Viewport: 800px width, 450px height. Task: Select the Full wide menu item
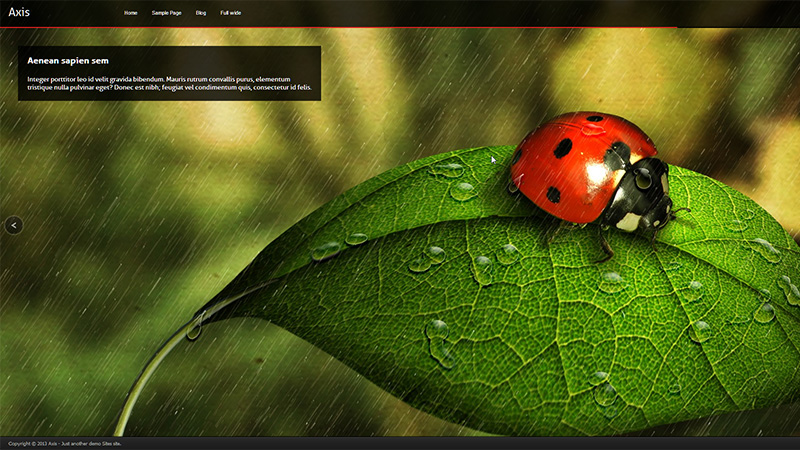pos(231,13)
